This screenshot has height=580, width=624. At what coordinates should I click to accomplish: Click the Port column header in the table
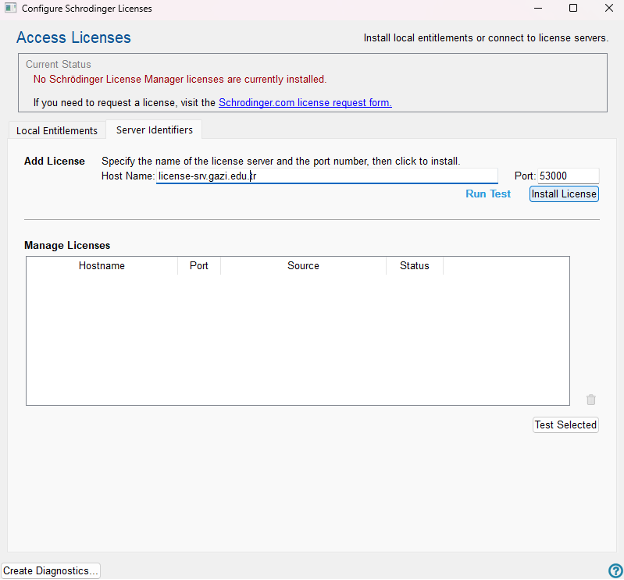click(x=199, y=266)
